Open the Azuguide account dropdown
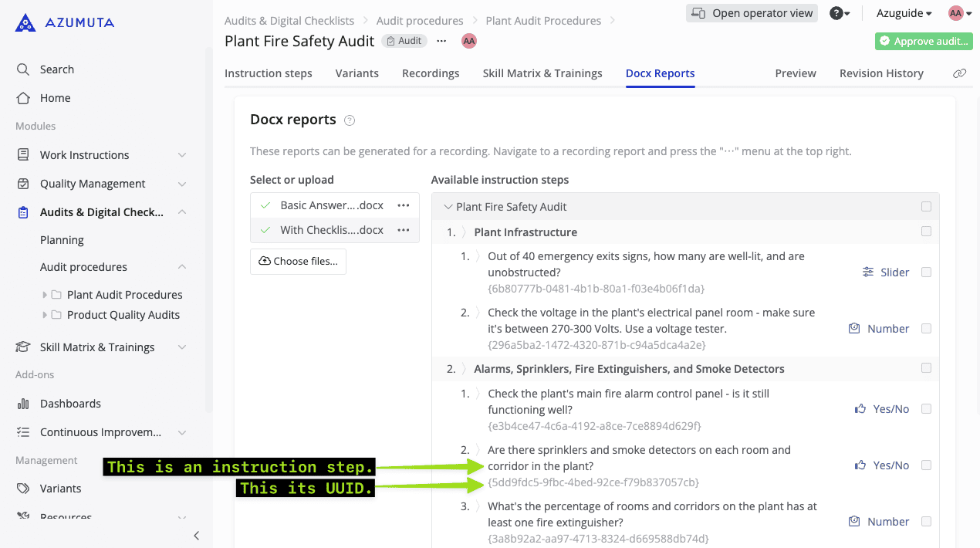The width and height of the screenshot is (980, 548). (x=904, y=13)
